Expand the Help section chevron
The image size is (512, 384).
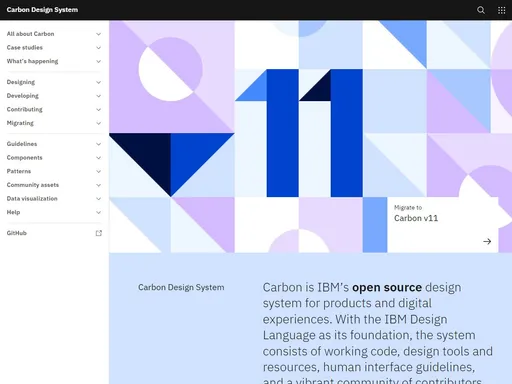98,212
